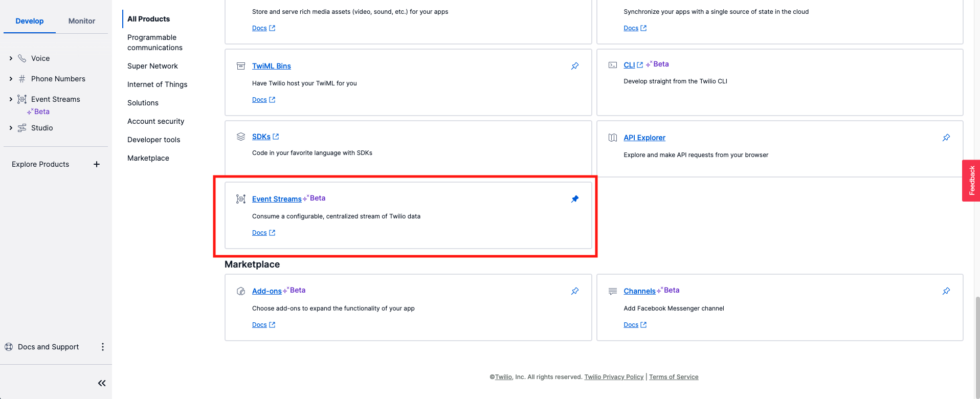Open Docs and Support in sidebar

[x=49, y=347]
